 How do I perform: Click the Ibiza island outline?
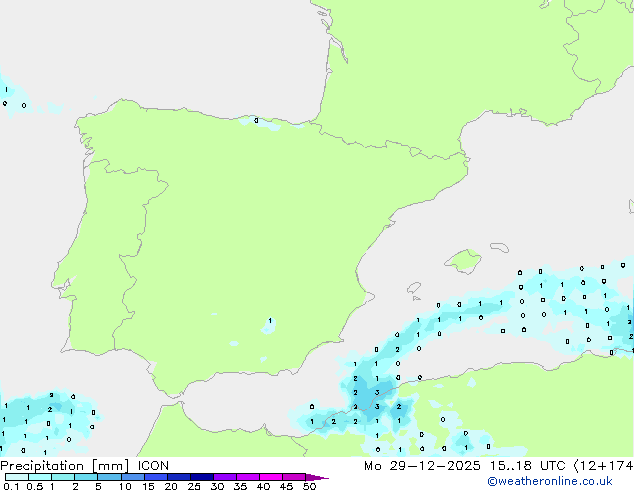[x=414, y=288]
